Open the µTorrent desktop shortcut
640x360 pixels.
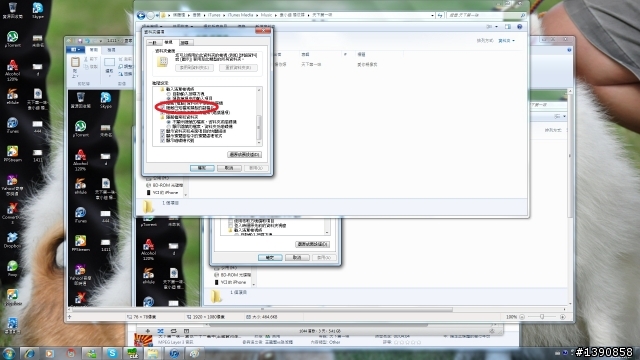pyautogui.click(x=12, y=39)
